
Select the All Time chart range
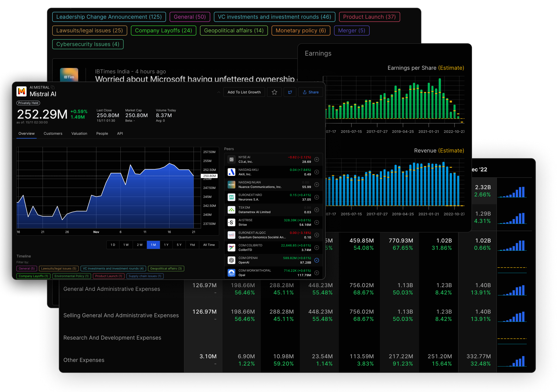(x=209, y=245)
